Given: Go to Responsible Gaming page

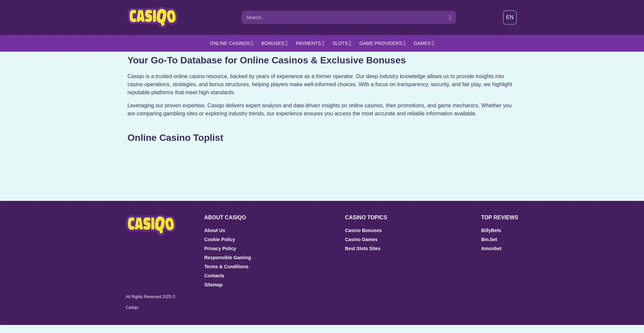Looking at the screenshot, I should (227, 258).
